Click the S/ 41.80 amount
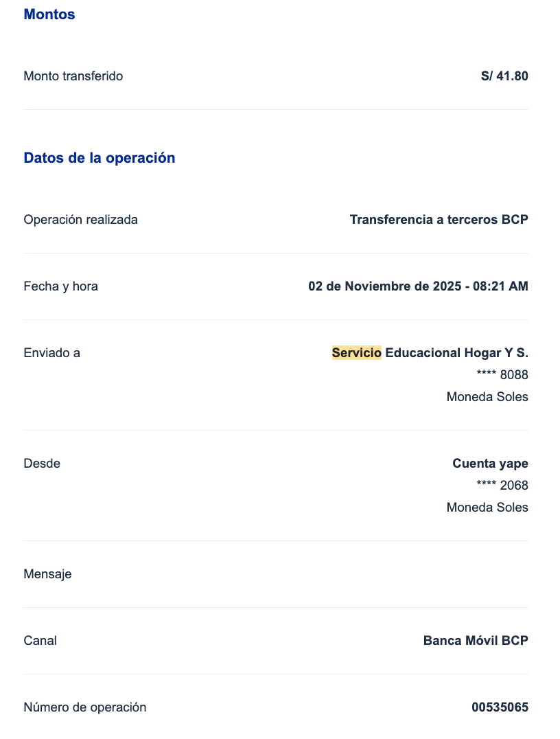The width and height of the screenshot is (560, 739). 504,76
